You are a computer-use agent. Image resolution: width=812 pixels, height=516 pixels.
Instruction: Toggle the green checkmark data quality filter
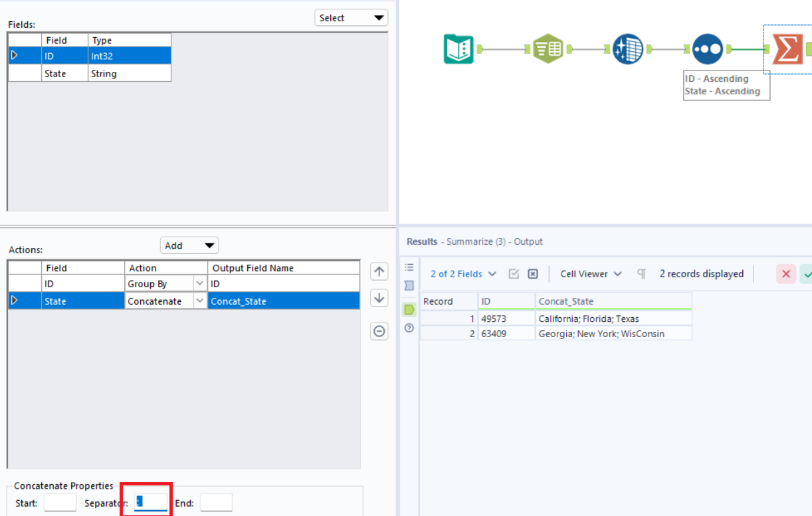click(x=809, y=273)
